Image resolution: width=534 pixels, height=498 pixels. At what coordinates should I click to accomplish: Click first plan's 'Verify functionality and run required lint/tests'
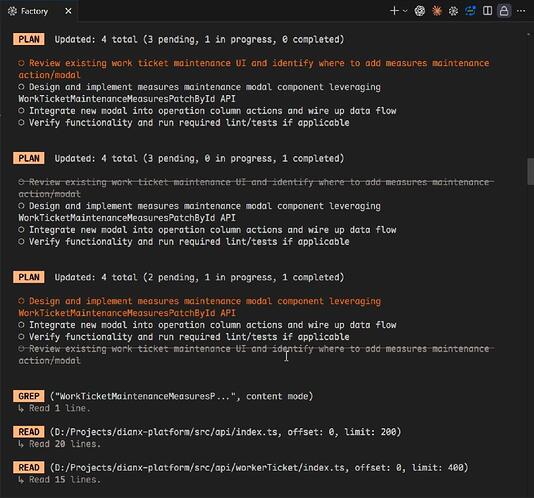(184, 123)
